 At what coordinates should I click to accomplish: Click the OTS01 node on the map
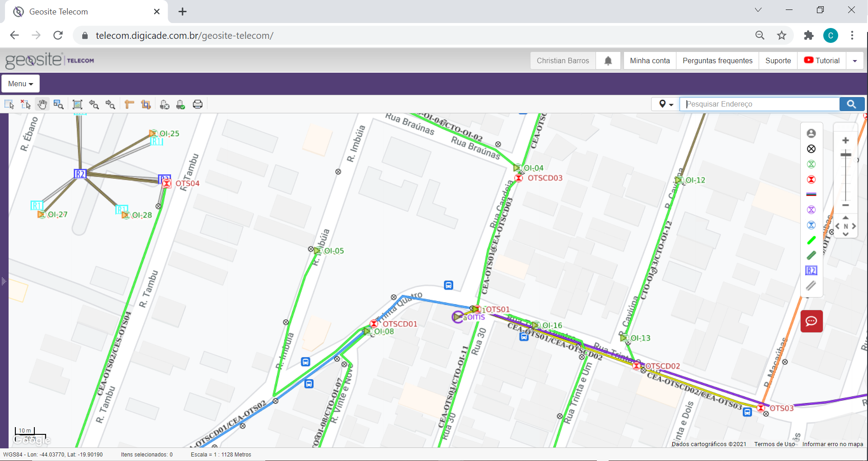(x=477, y=309)
